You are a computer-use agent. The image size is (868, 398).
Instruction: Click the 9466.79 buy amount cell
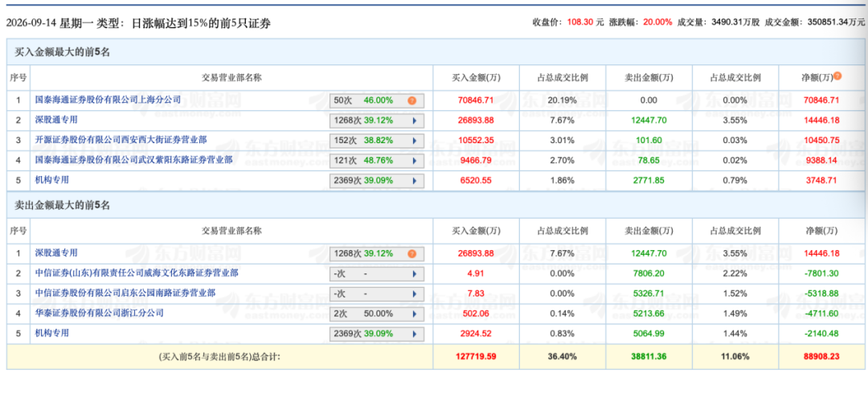pos(476,160)
